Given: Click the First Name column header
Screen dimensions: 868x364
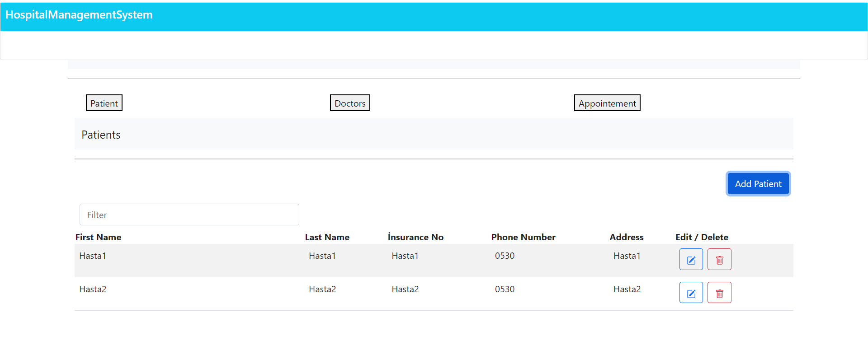Looking at the screenshot, I should click(98, 237).
